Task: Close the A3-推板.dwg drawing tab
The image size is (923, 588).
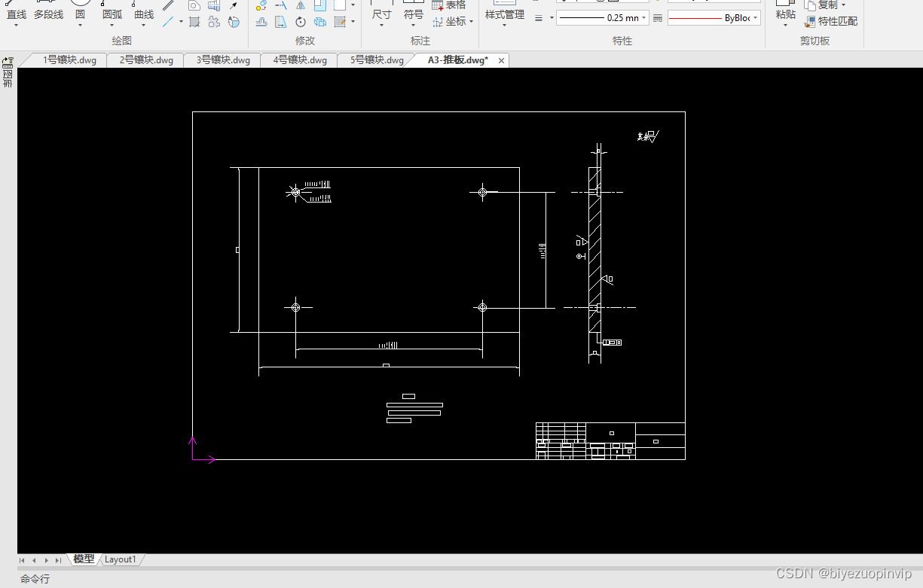Action: click(501, 60)
